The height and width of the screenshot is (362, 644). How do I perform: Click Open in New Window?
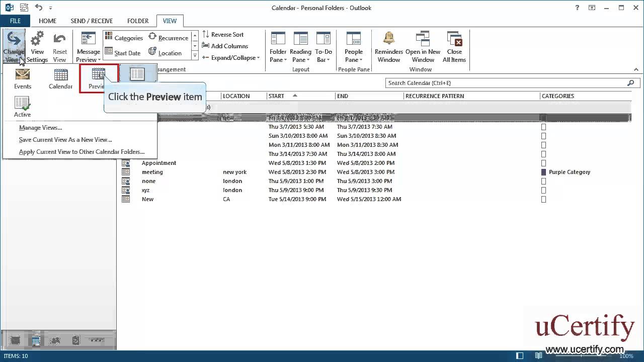423,47
